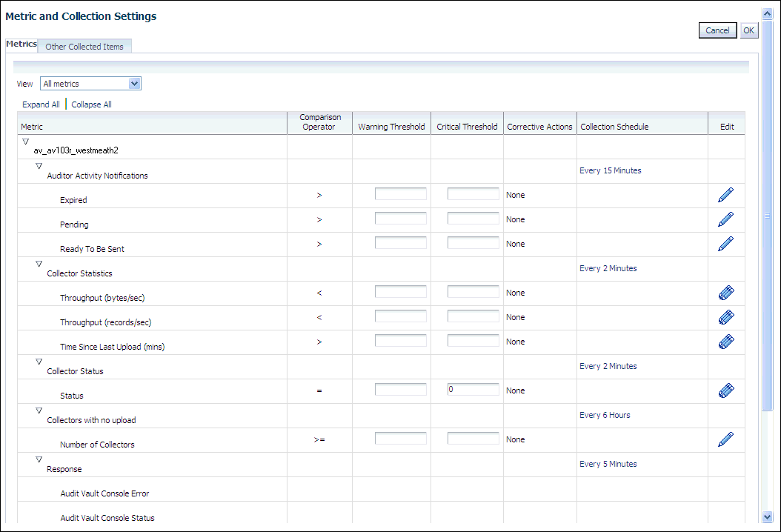Focus Warning Threshold field for Pending
This screenshot has height=532, width=781.
(400, 218)
